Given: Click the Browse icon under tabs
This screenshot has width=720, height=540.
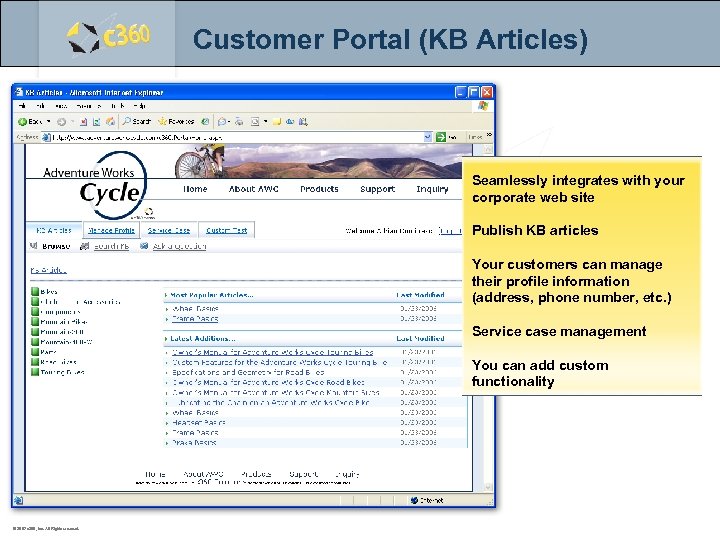Looking at the screenshot, I should 34,246.
